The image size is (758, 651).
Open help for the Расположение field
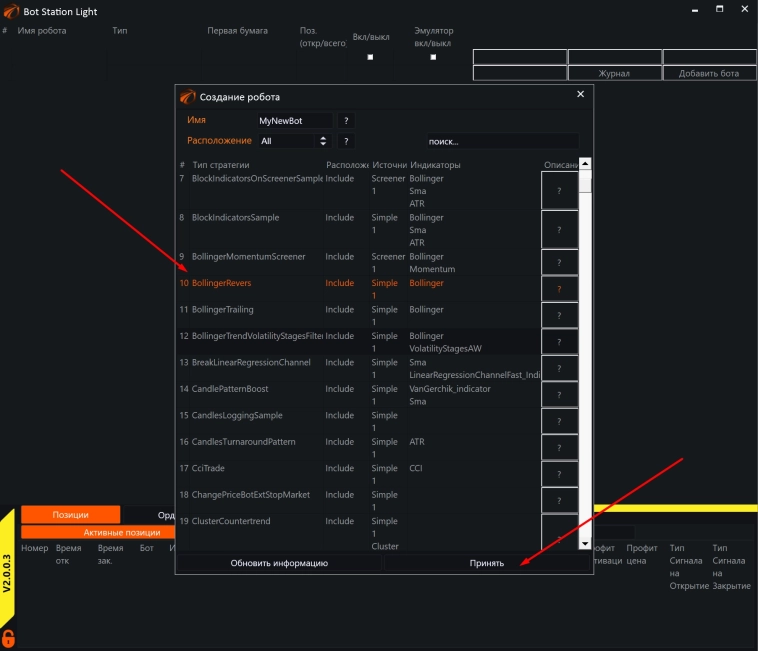click(x=347, y=141)
